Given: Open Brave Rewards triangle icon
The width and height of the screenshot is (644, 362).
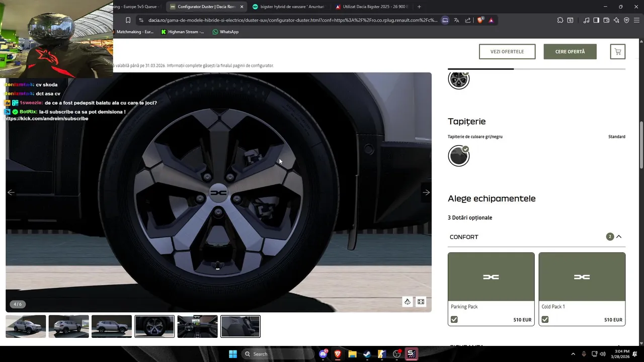Looking at the screenshot, I should (x=491, y=20).
